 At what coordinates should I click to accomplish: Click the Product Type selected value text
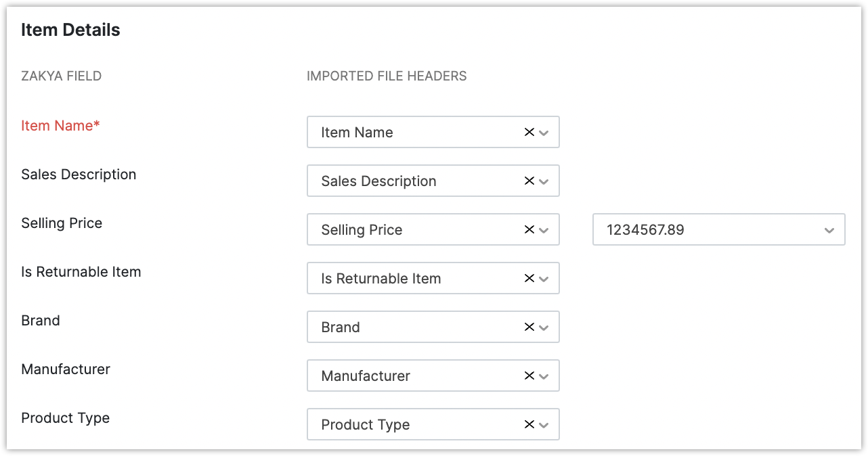pyautogui.click(x=366, y=425)
